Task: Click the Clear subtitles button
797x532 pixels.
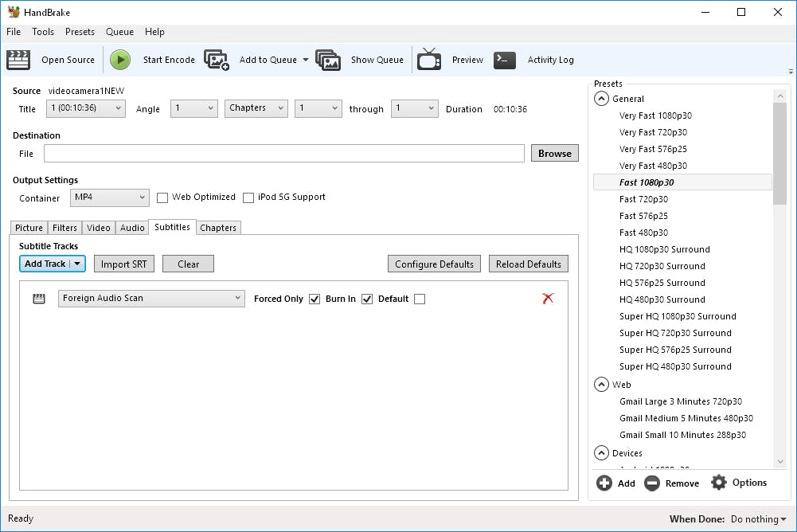Action: [x=188, y=264]
